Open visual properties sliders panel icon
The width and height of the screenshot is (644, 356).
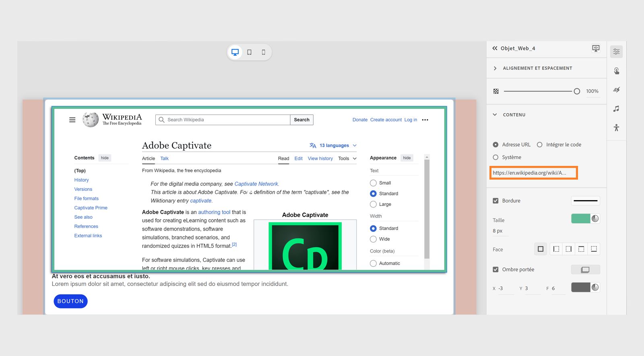click(x=616, y=52)
